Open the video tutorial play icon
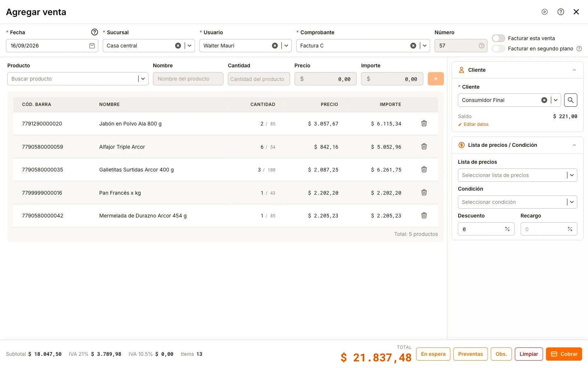588x368 pixels. [x=545, y=12]
